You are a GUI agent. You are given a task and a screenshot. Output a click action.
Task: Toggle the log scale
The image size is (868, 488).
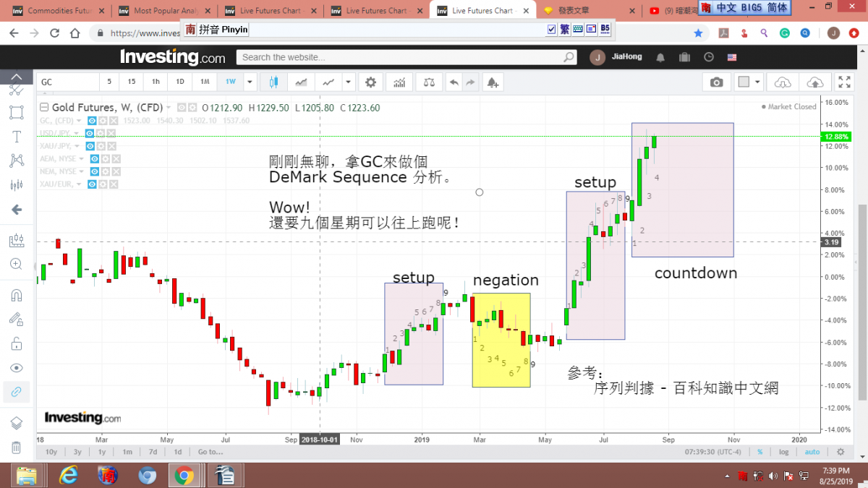[x=783, y=452]
